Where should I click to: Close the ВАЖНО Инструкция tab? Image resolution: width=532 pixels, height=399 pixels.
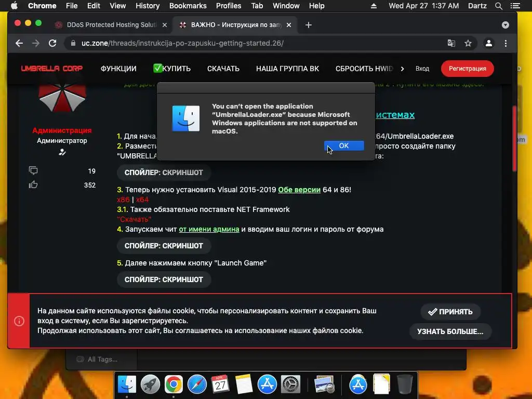coord(289,25)
